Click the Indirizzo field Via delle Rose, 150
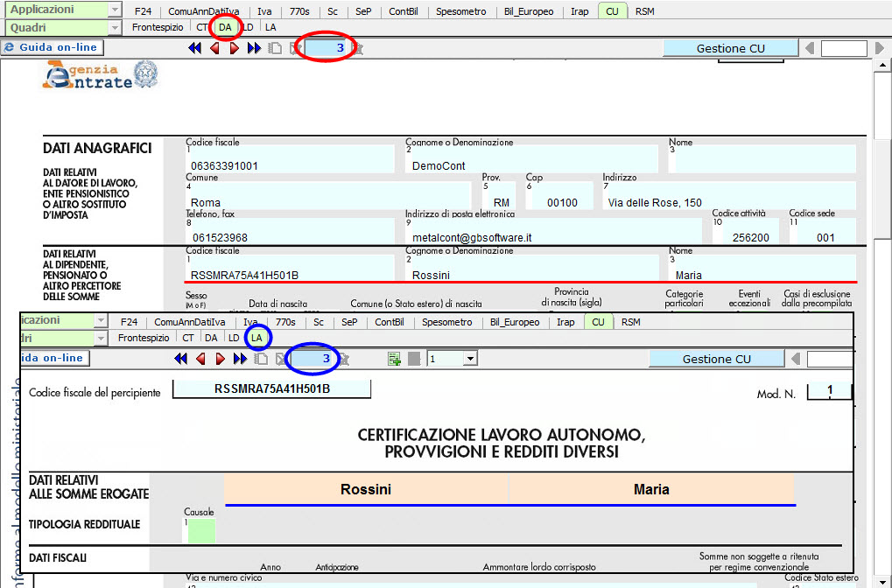Image resolution: width=892 pixels, height=588 pixels. point(729,196)
